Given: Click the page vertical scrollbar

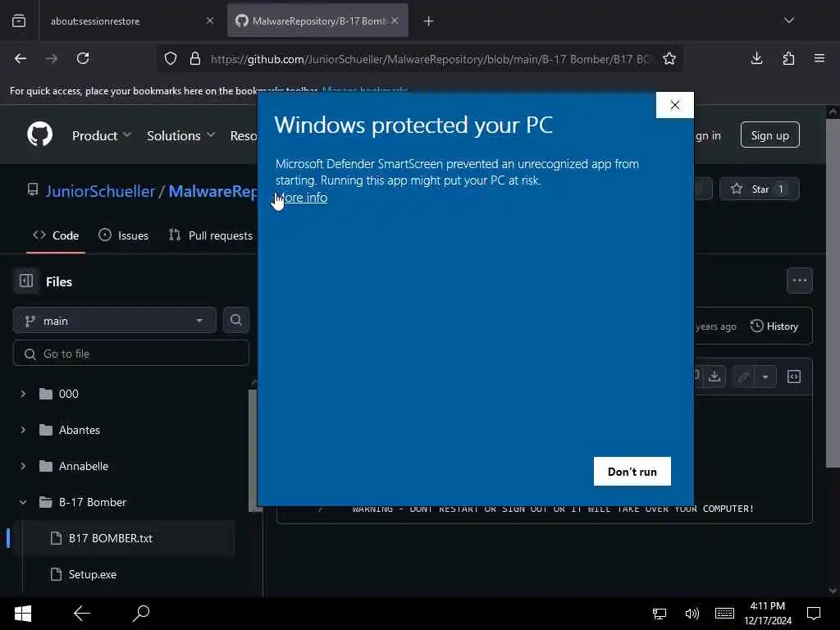Looking at the screenshot, I should (x=833, y=292).
